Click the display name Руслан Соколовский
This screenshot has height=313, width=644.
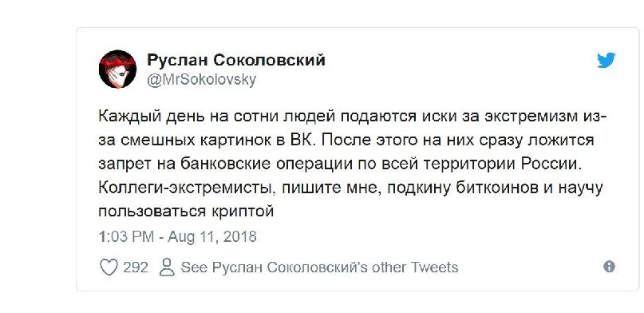(x=236, y=61)
